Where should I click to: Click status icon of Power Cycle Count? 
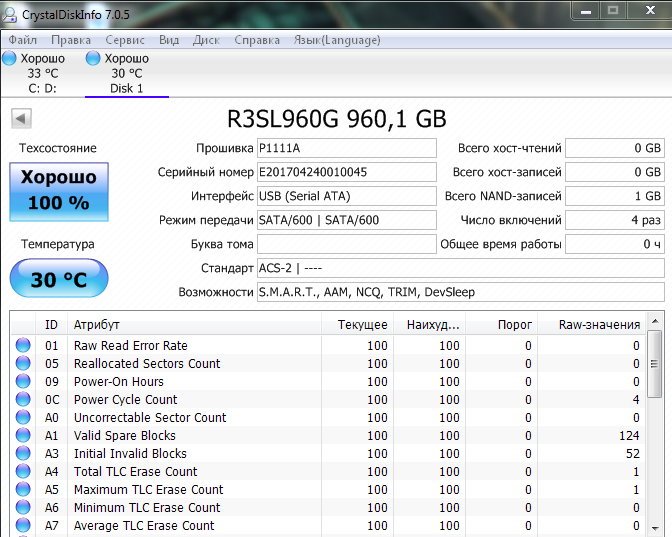pos(23,399)
